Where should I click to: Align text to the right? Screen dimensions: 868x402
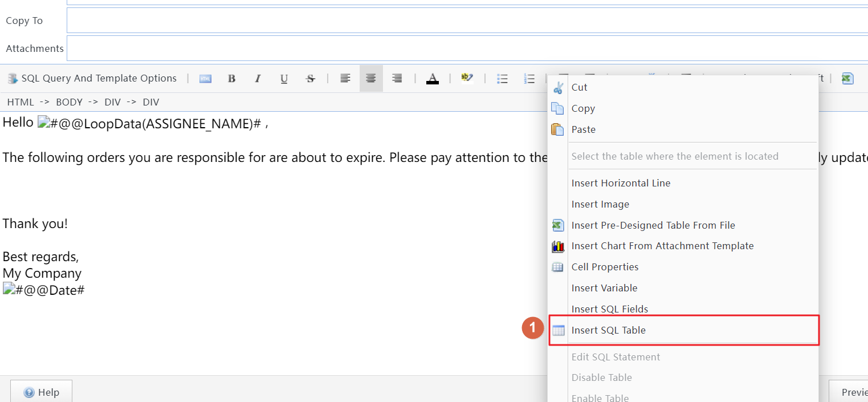click(x=397, y=79)
